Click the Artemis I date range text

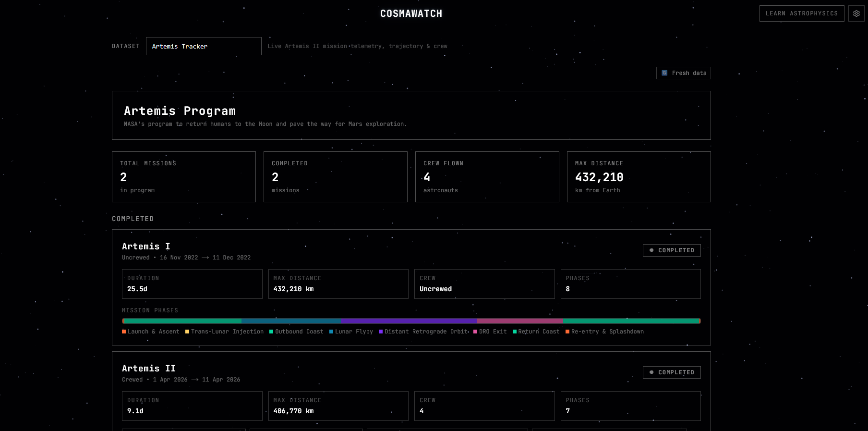(x=205, y=258)
